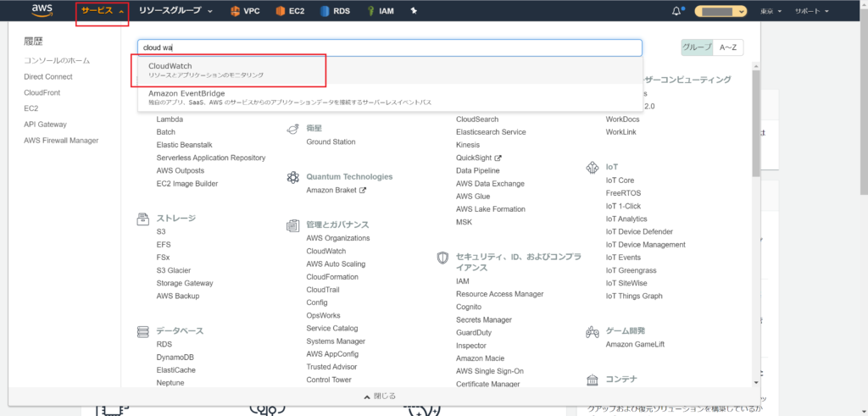Open the RDS shortcut in top bar
Image resolution: width=868 pixels, height=416 pixels.
335,12
